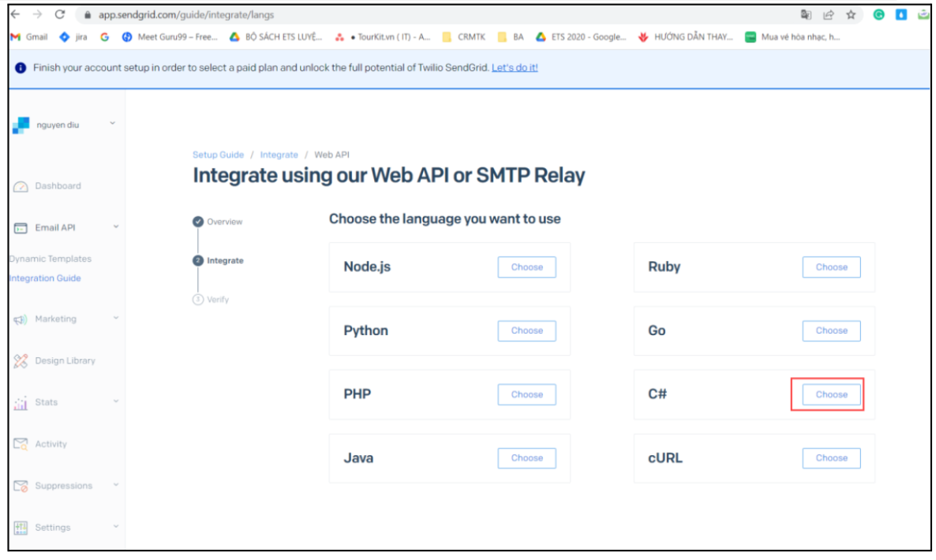Reload the page with refresh icon
Image resolution: width=936 pixels, height=560 pixels.
[x=60, y=14]
